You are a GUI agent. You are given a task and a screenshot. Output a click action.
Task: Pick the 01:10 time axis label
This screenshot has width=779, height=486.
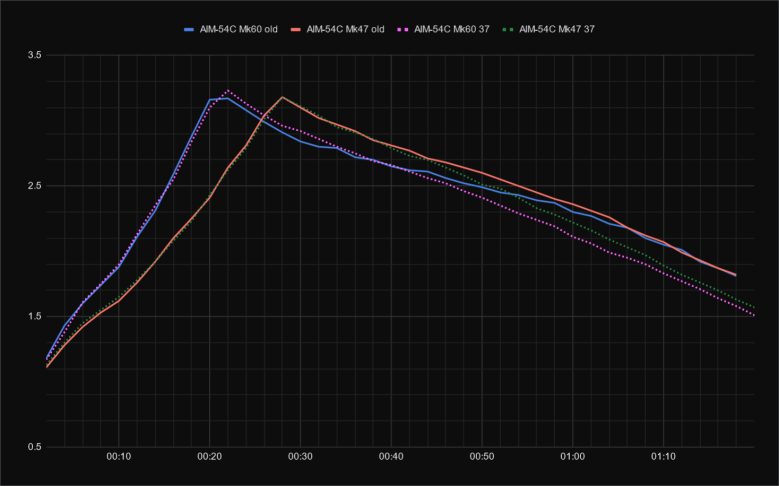pyautogui.click(x=663, y=457)
